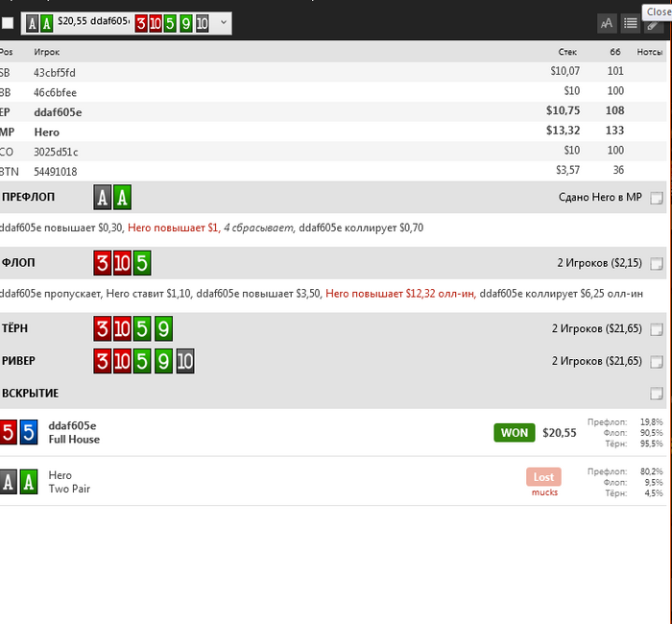This screenshot has height=624, width=672.
Task: Click the note icon in the РИВЕР row
Action: click(x=656, y=362)
